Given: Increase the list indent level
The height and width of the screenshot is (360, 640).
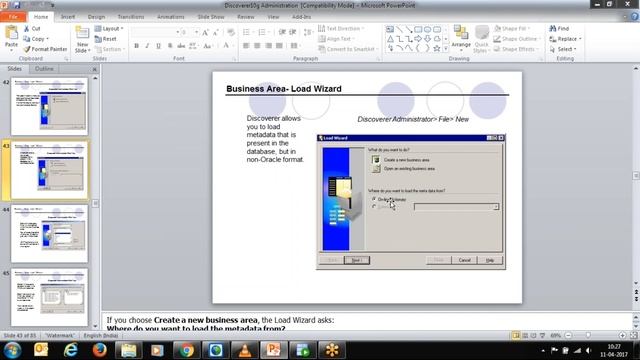Looking at the screenshot, I should point(293,32).
